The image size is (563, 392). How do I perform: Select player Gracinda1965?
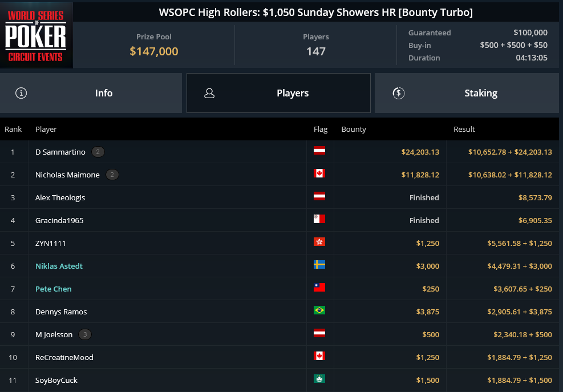coord(59,221)
